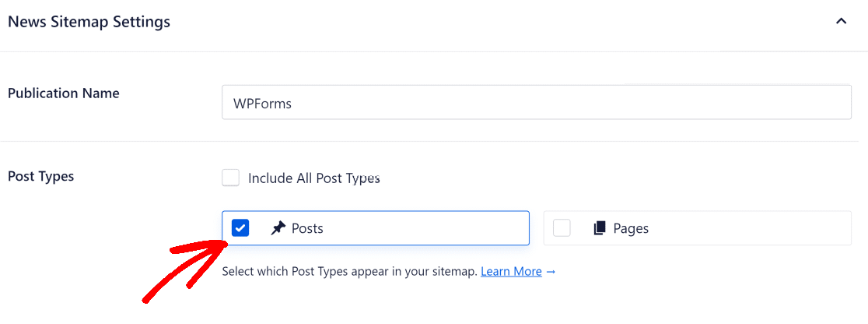
Task: Click the pin icon beside Posts
Action: click(278, 228)
